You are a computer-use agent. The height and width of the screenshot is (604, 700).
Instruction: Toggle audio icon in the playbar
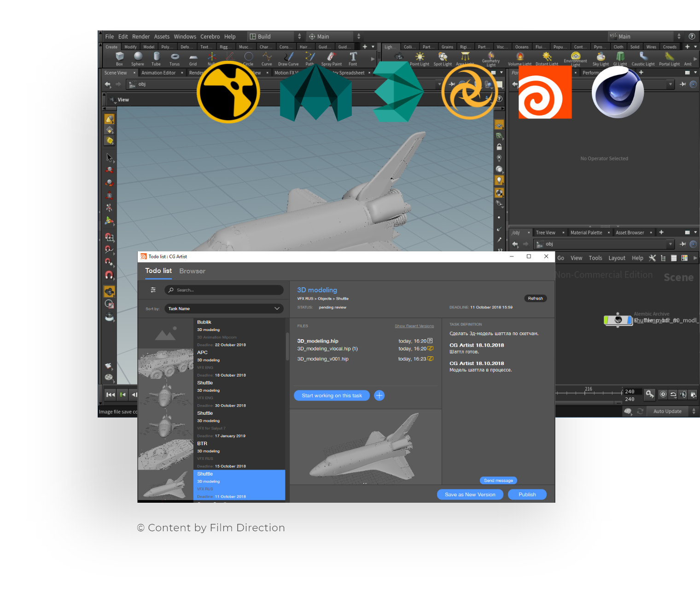coord(683,394)
